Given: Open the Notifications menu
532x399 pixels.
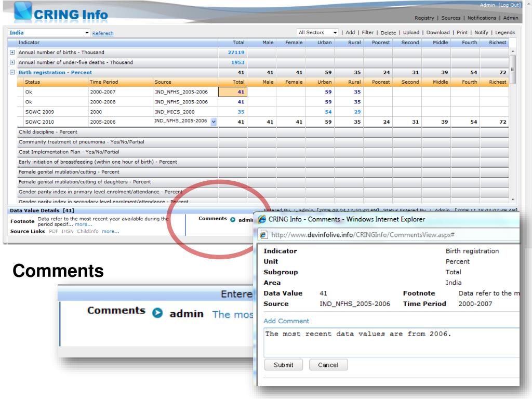Looking at the screenshot, I should pyautogui.click(x=482, y=18).
